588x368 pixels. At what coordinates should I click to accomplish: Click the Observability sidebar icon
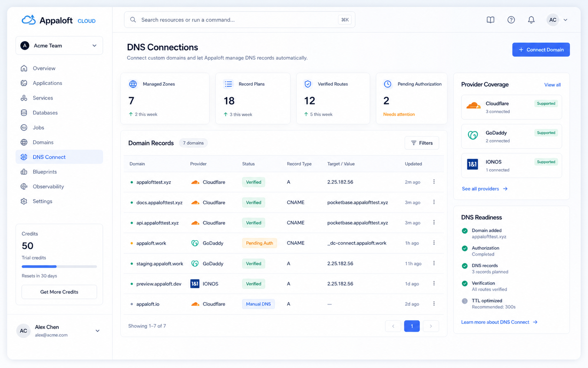tap(24, 187)
